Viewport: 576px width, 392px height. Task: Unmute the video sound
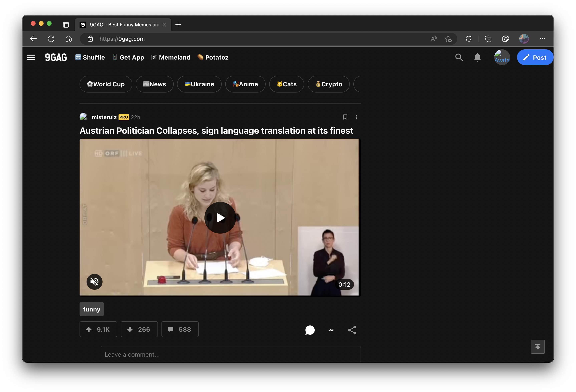tap(94, 282)
